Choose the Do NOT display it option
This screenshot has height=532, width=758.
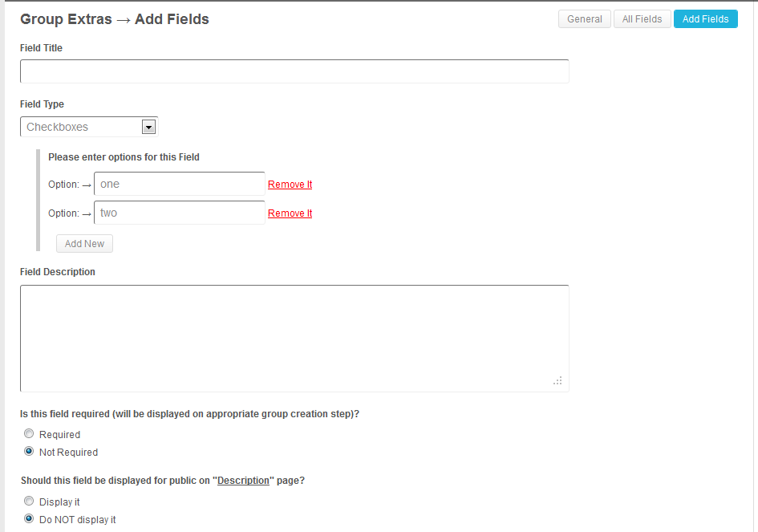pos(29,519)
